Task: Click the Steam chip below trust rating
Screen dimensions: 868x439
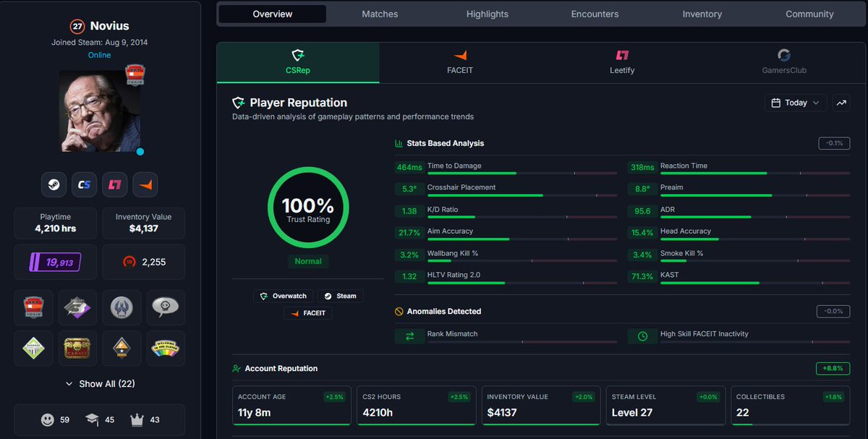Action: coord(340,296)
